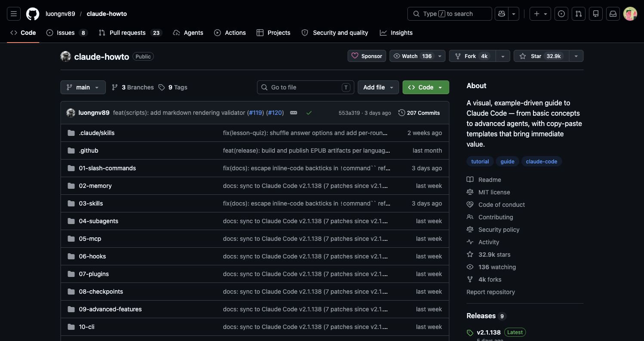Click the Sponsor button
Image resolution: width=644 pixels, height=341 pixels.
pyautogui.click(x=367, y=56)
